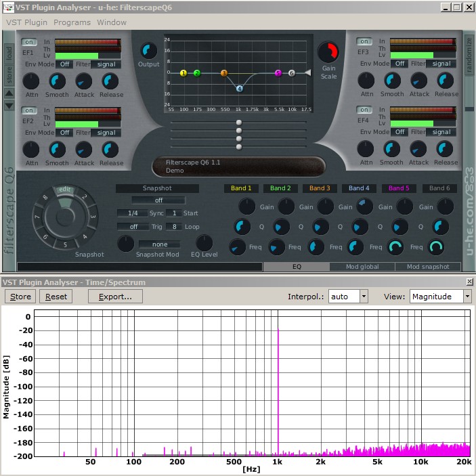The height and width of the screenshot is (476, 476).
Task: Click the Band 6 Freq knob
Action: 436,247
